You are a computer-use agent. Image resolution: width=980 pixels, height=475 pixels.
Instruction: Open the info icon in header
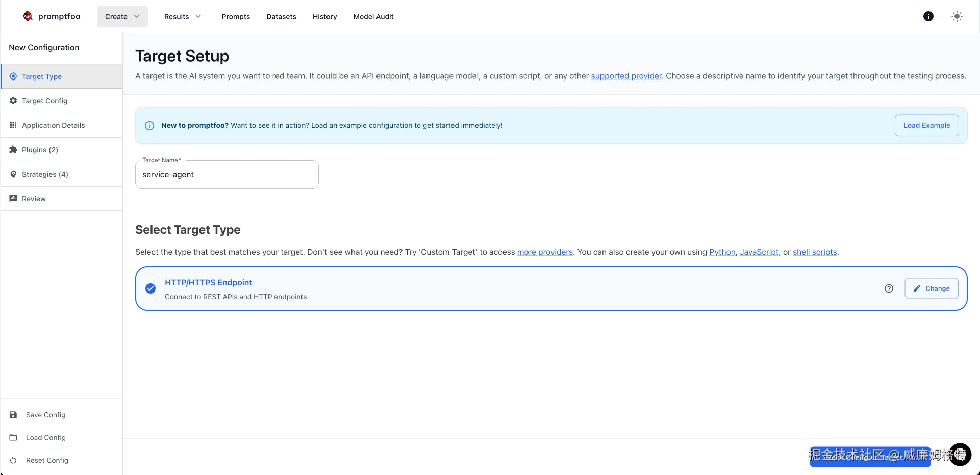point(928,16)
